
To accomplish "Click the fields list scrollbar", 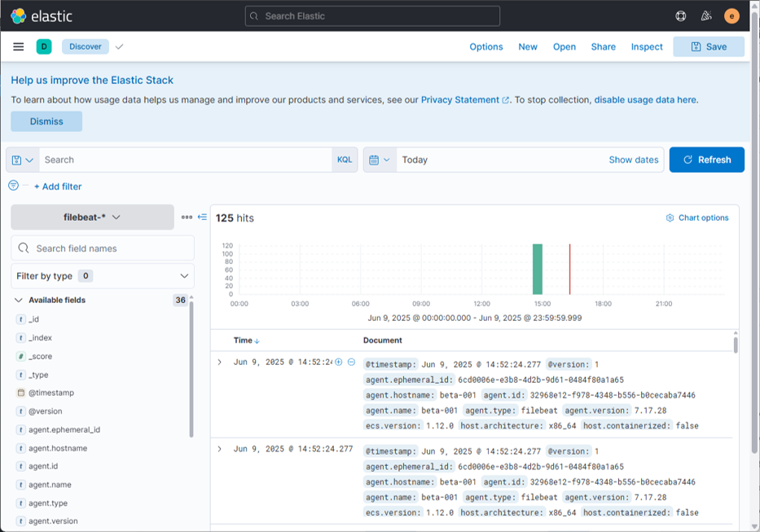I will click(x=191, y=368).
